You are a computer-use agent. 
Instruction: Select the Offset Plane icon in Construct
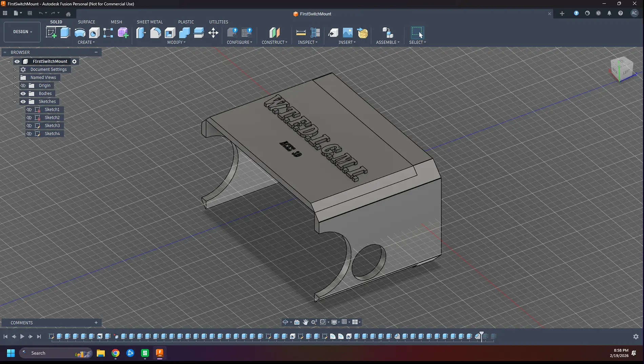(275, 33)
